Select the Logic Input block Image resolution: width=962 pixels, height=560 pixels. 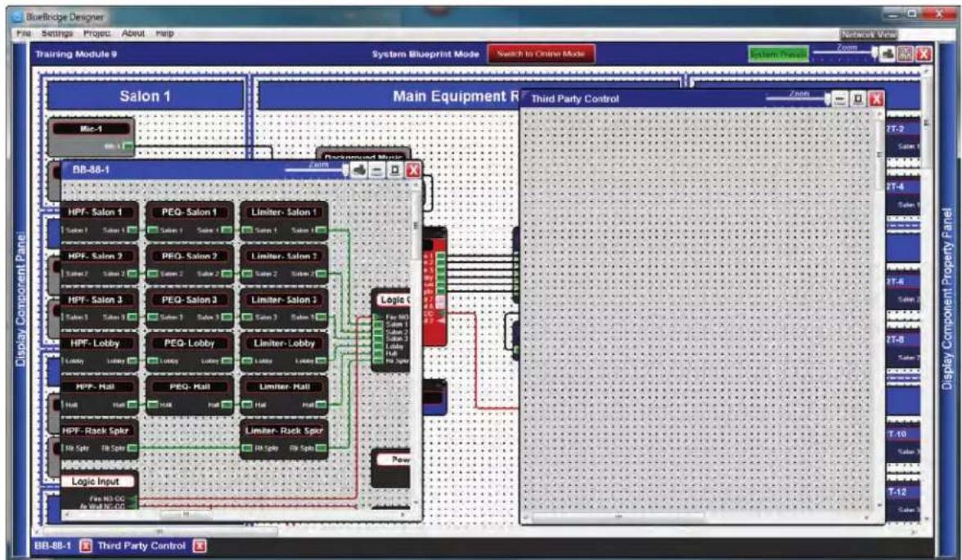pos(100,490)
